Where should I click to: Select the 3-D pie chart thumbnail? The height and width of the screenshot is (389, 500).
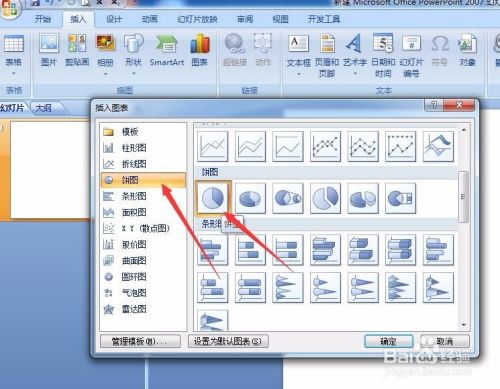250,198
